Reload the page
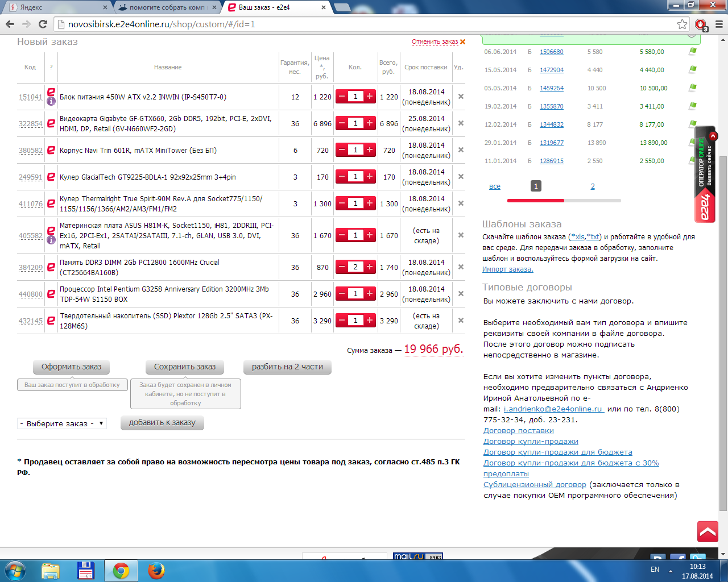Image resolution: width=728 pixels, height=582 pixels. pyautogui.click(x=43, y=24)
